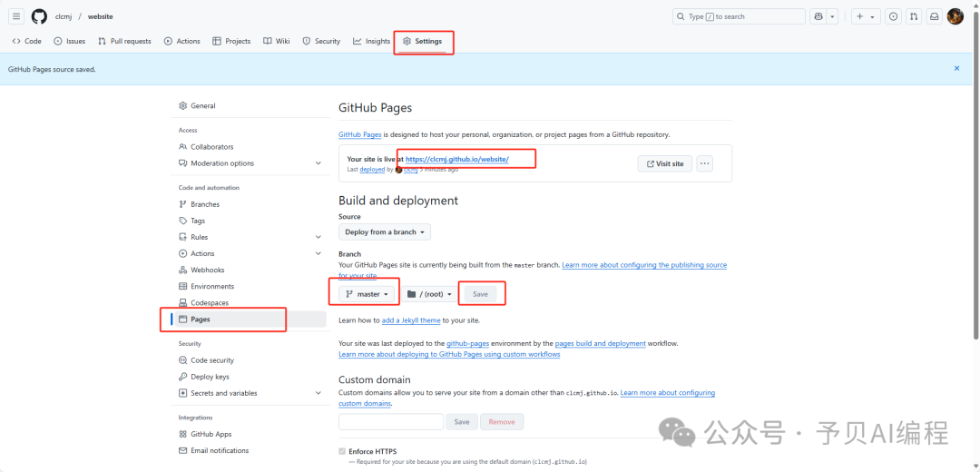Open custom workflows deployment help link

click(x=449, y=355)
